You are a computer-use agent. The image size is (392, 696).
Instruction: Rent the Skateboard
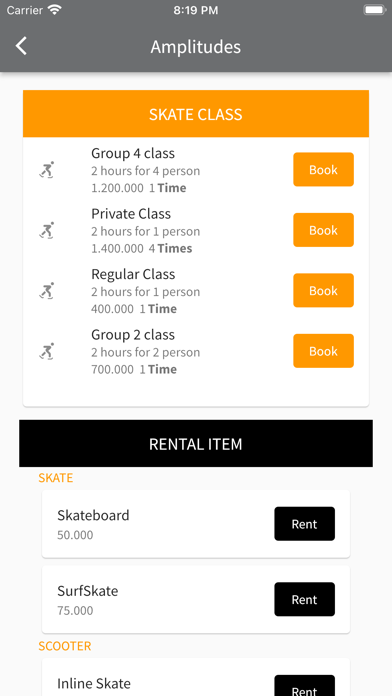coord(305,524)
